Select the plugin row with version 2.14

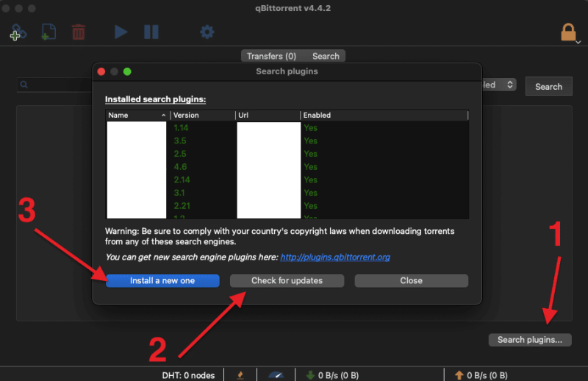point(287,179)
